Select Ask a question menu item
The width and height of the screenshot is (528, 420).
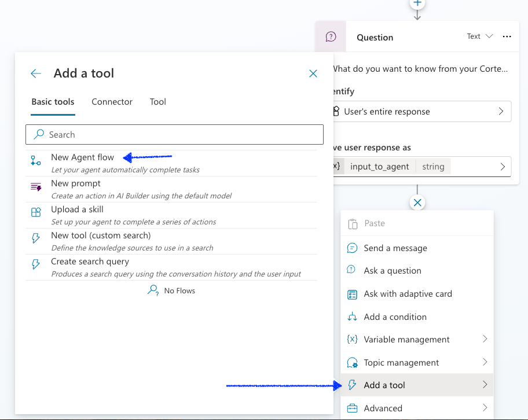point(392,271)
